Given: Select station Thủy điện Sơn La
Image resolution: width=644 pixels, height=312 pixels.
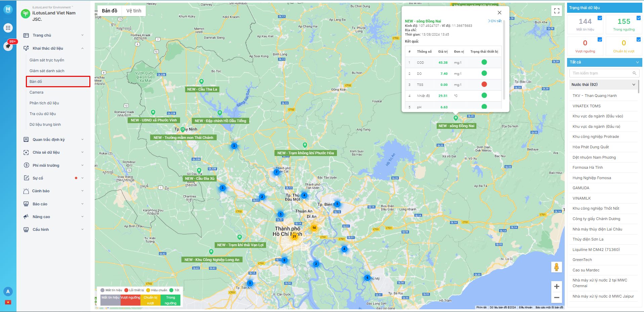Looking at the screenshot, I should click(588, 239).
